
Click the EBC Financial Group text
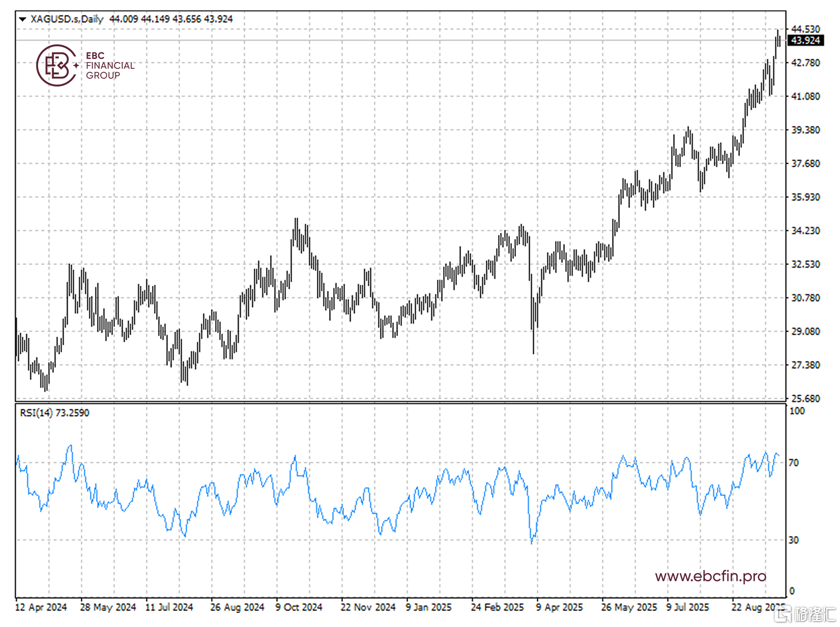click(x=110, y=65)
